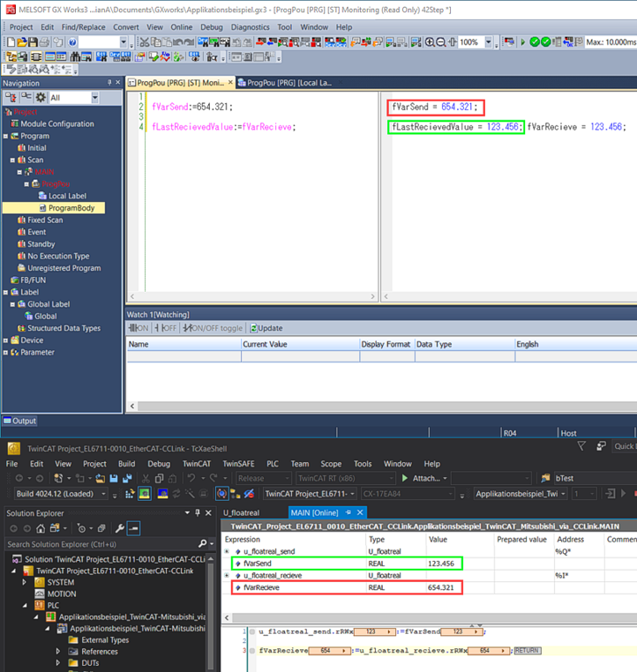Click the Solution Explorer Home icon

41,528
